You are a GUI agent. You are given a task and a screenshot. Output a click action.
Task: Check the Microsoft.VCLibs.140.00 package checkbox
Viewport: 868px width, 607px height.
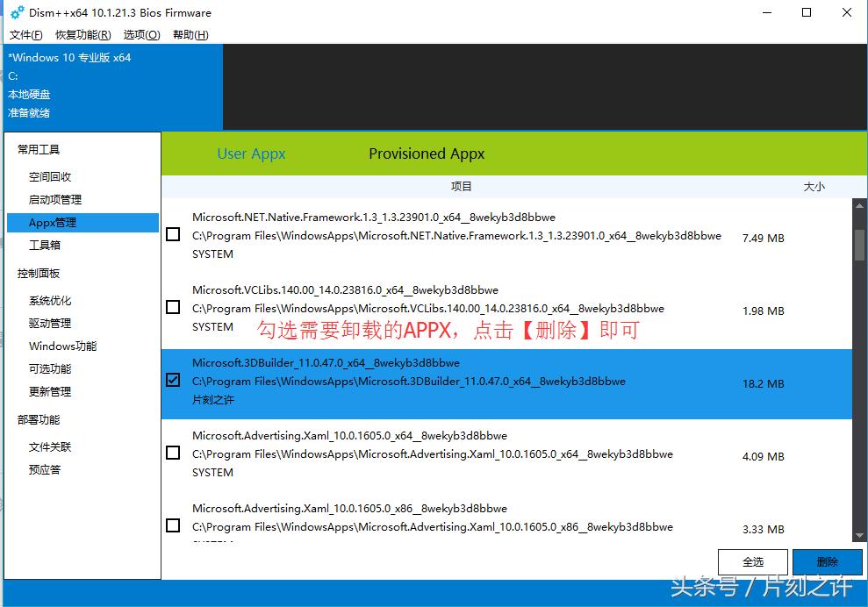[x=173, y=306]
